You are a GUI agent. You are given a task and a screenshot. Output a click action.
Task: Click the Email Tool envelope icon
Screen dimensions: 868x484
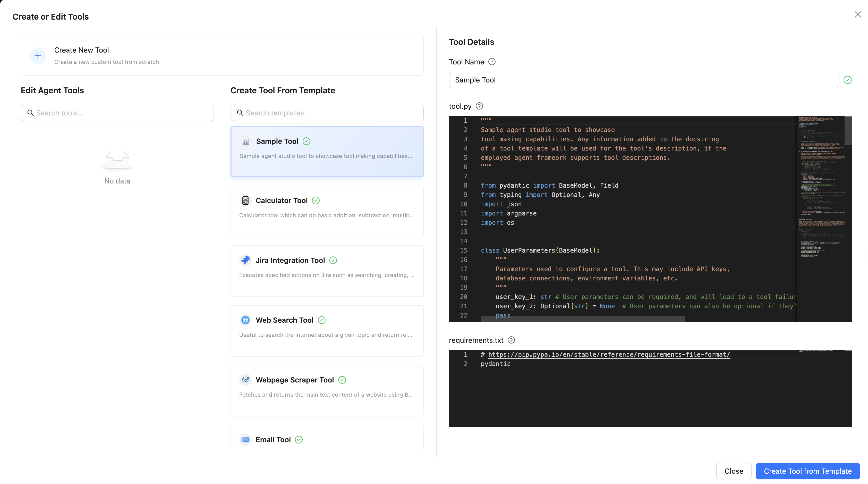pyautogui.click(x=245, y=439)
